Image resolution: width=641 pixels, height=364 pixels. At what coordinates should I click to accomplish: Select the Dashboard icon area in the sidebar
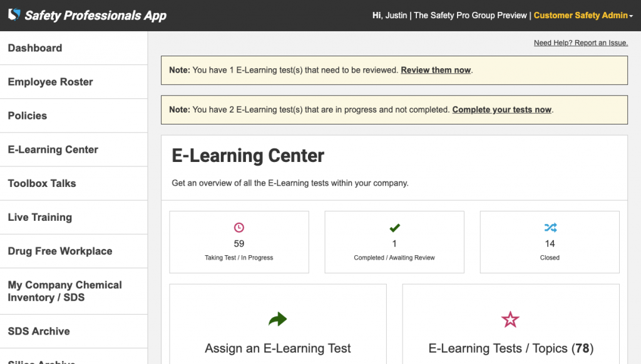pyautogui.click(x=34, y=48)
